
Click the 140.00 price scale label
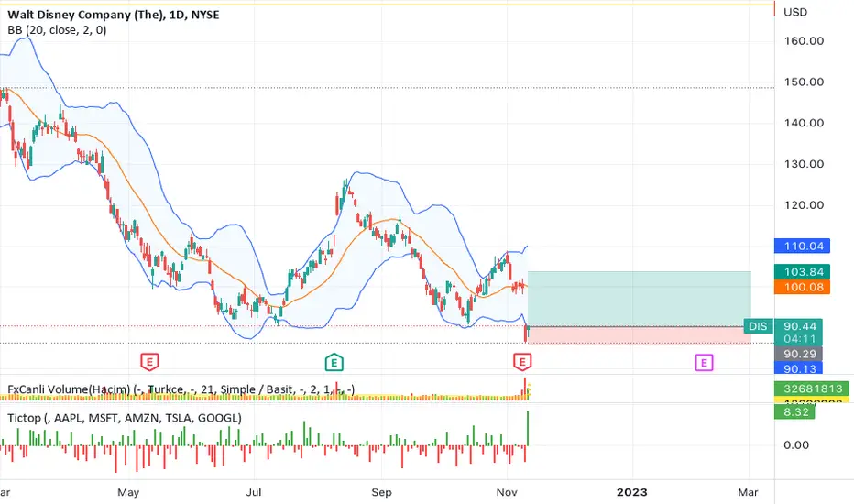click(804, 123)
